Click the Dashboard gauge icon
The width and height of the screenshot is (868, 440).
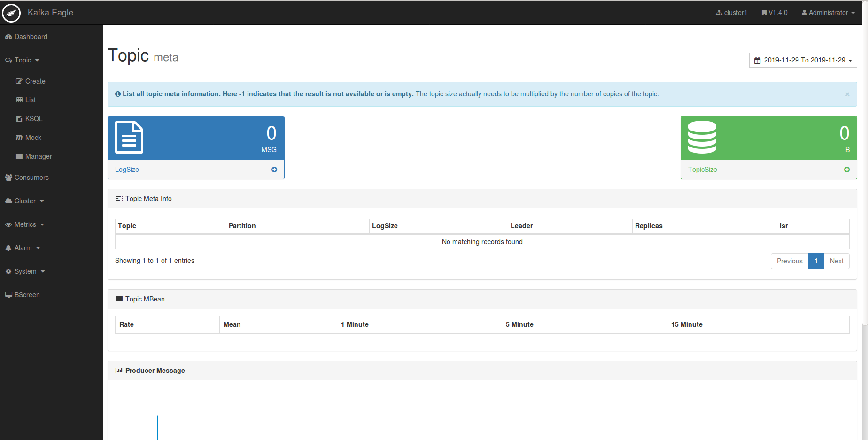pyautogui.click(x=8, y=37)
